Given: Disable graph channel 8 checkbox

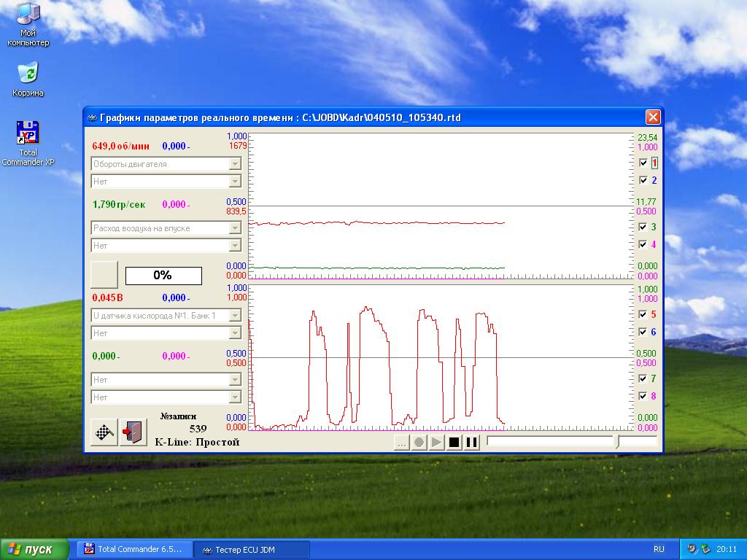Looking at the screenshot, I should click(643, 396).
